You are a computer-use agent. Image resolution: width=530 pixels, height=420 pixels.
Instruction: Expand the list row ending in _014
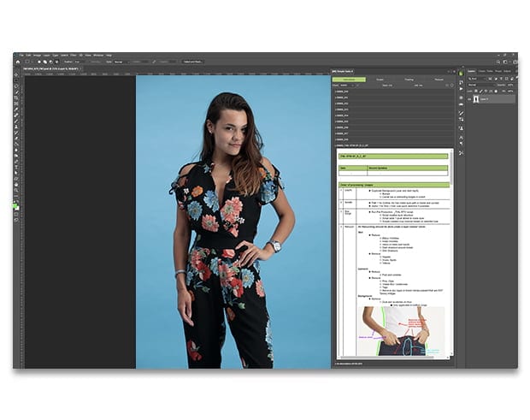click(x=394, y=115)
